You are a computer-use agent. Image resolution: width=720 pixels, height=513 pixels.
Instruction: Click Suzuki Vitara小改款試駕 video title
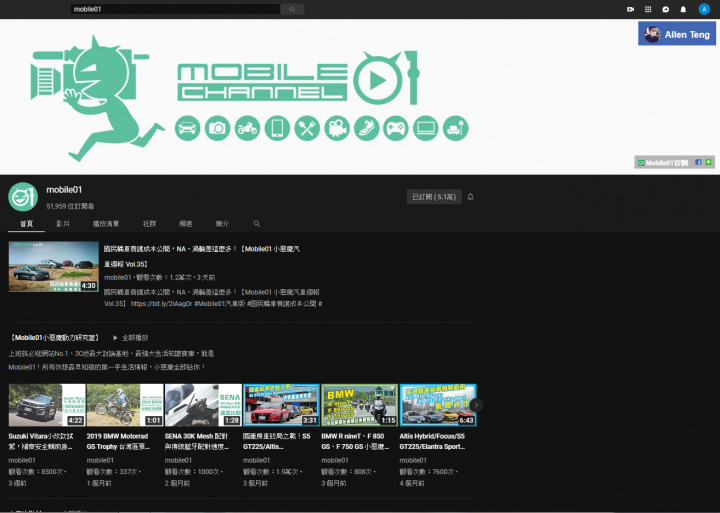tap(41, 441)
